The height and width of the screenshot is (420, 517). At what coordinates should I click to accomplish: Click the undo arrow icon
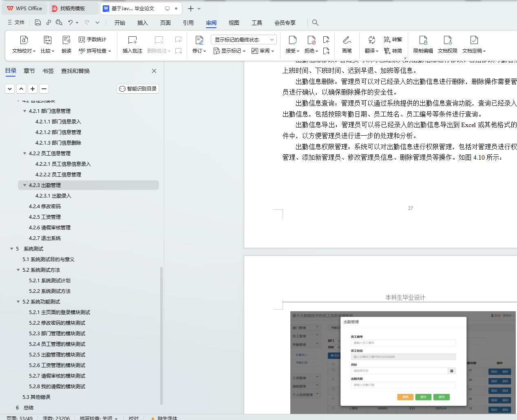71,22
